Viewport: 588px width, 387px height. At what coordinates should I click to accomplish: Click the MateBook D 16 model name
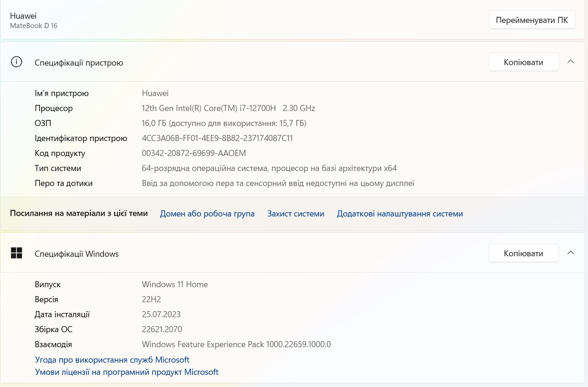(x=34, y=26)
